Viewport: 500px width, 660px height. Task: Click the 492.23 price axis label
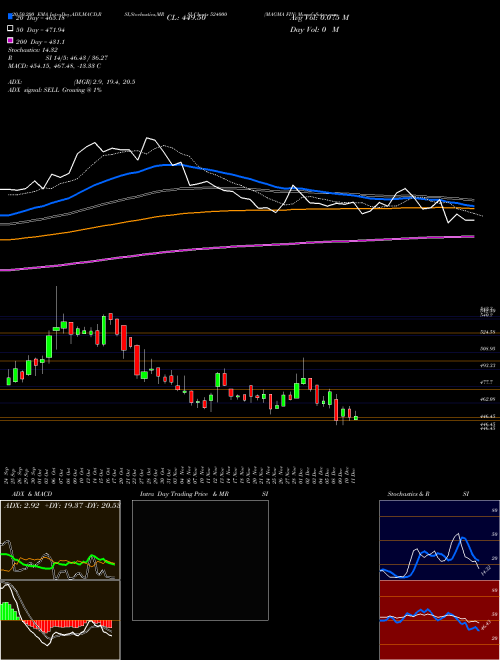tap(488, 365)
